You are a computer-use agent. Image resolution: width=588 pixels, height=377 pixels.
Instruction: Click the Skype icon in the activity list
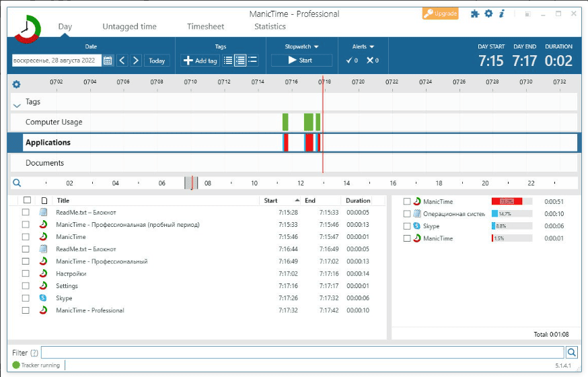[x=43, y=298]
